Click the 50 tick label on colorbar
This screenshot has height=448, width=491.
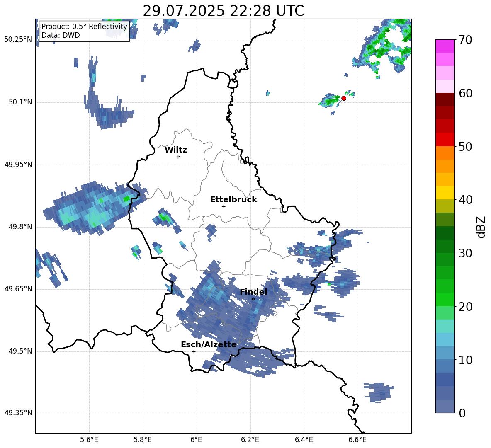coord(465,147)
